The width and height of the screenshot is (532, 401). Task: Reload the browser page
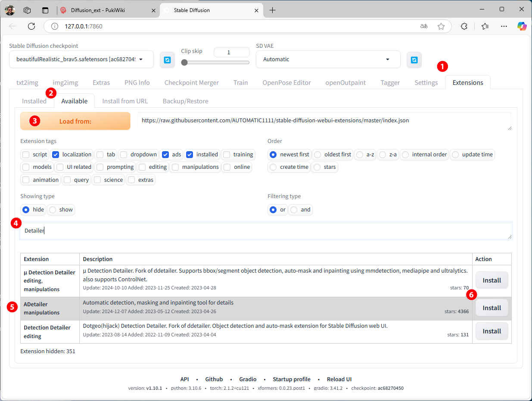31,26
